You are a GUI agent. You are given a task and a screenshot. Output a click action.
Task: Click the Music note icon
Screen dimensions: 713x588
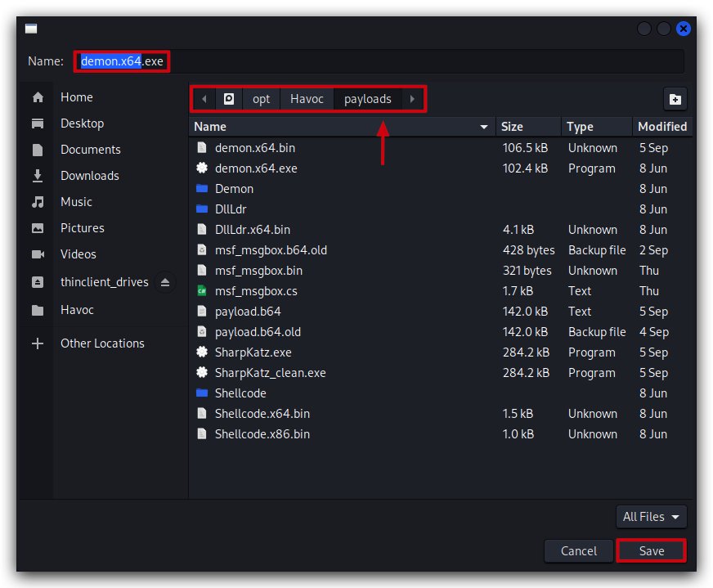38,202
